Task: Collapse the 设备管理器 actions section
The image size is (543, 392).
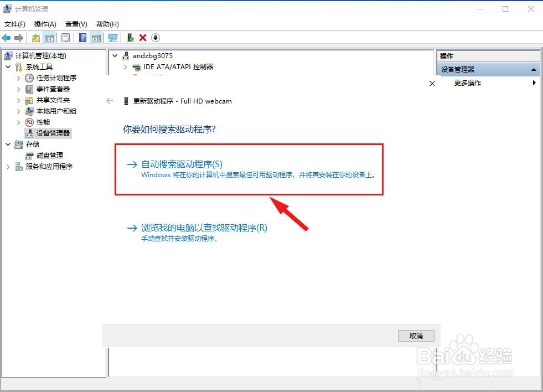Action: point(534,70)
